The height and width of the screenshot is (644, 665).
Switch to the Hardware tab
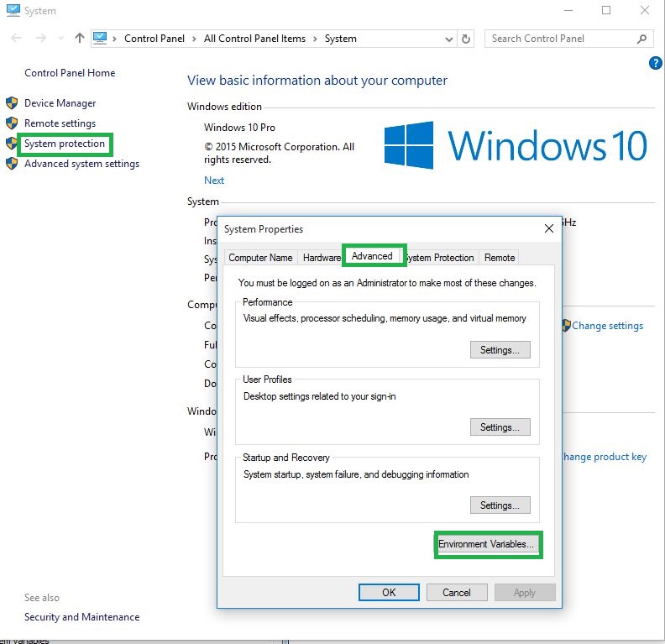[321, 258]
